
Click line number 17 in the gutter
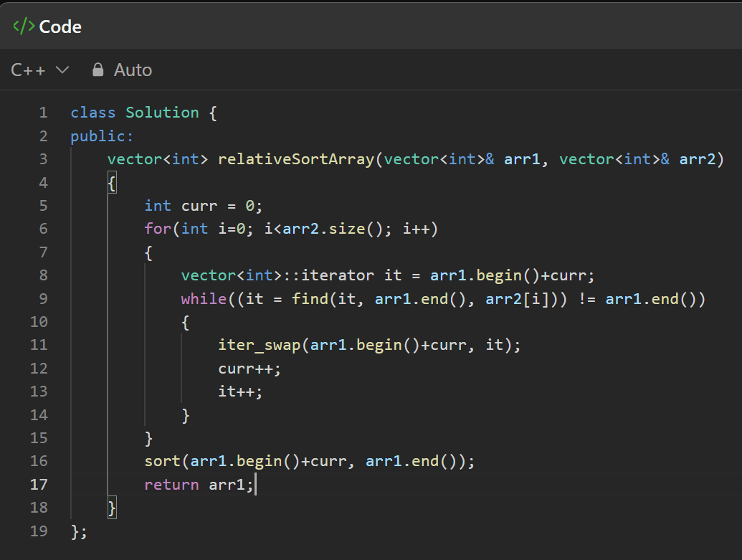(39, 484)
